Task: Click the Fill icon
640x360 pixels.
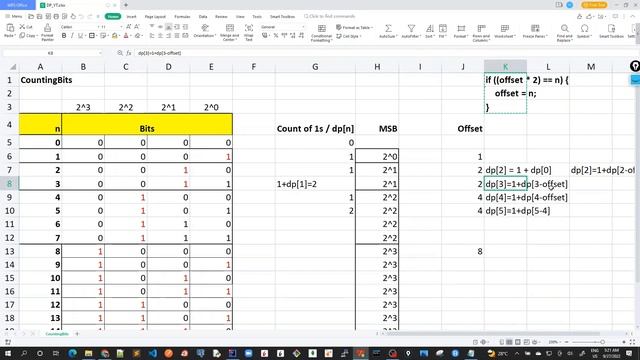Action: tap(443, 28)
